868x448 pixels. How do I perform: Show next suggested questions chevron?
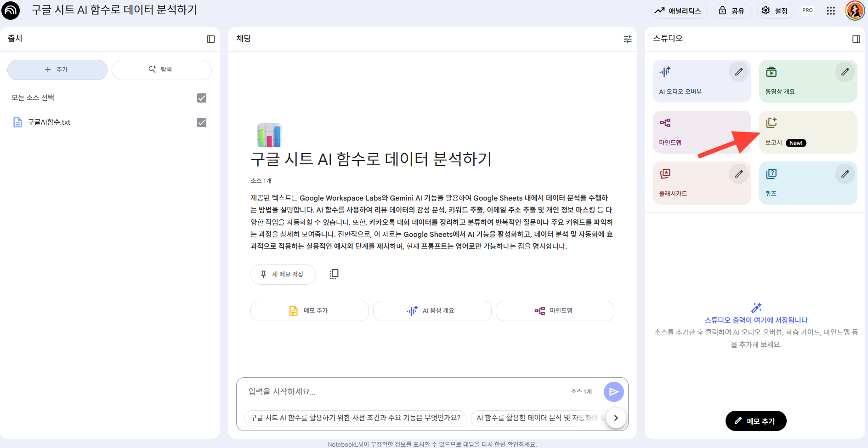pyautogui.click(x=616, y=418)
